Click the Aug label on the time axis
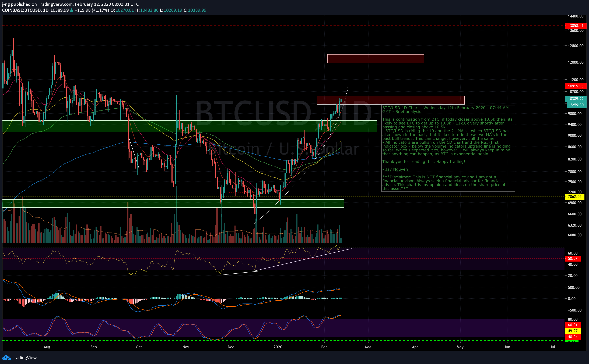The image size is (589, 364). (47, 347)
